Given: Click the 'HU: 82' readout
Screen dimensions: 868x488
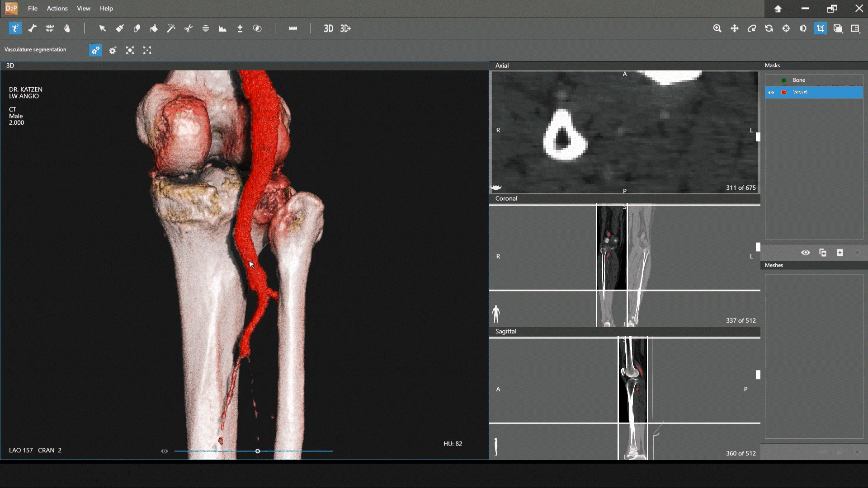Looking at the screenshot, I should [x=453, y=444].
